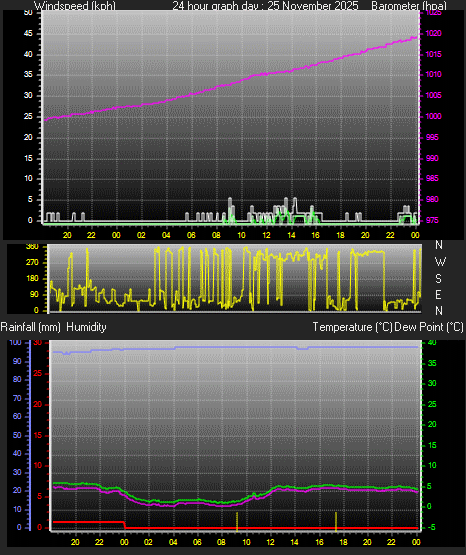Click the 100 value on the humidity axis
466x555 pixels.
tap(16, 342)
